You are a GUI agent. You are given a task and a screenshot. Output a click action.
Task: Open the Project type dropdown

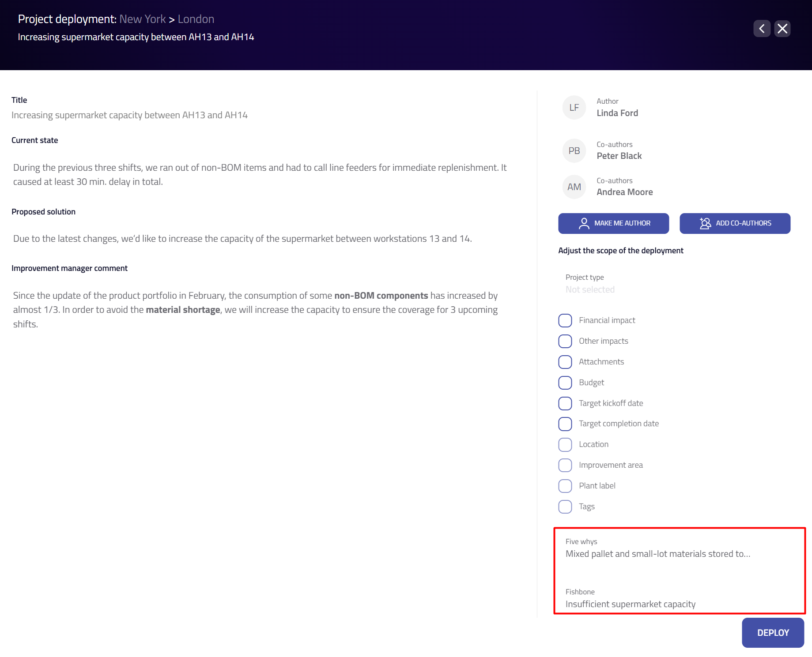[x=590, y=289]
